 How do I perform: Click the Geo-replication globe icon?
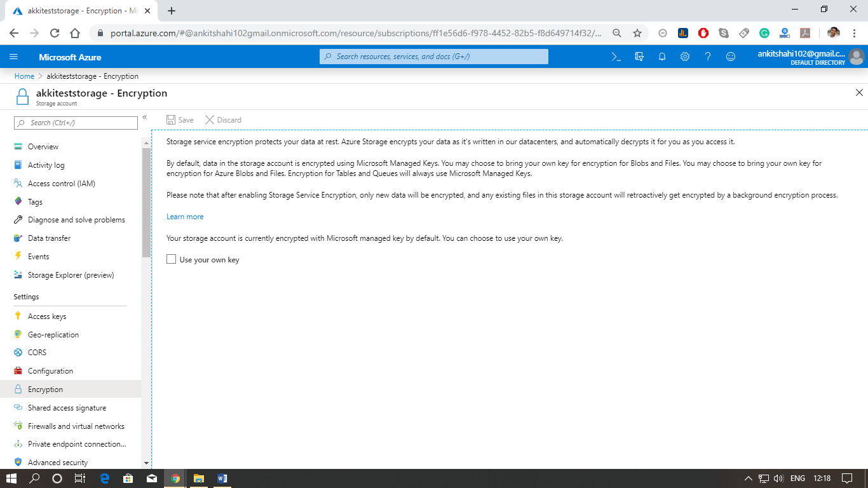[x=18, y=335]
